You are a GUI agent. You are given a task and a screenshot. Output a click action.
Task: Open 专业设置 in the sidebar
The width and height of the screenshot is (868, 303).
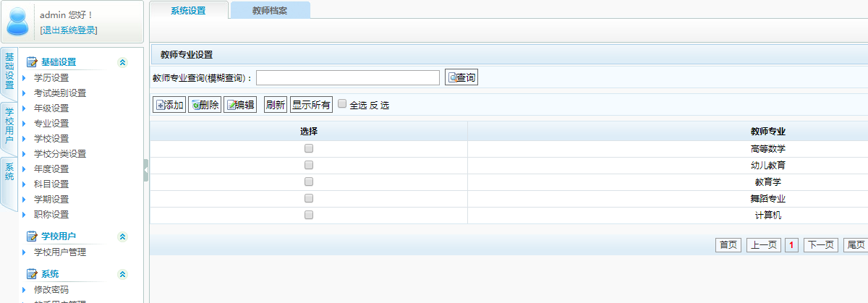click(51, 124)
